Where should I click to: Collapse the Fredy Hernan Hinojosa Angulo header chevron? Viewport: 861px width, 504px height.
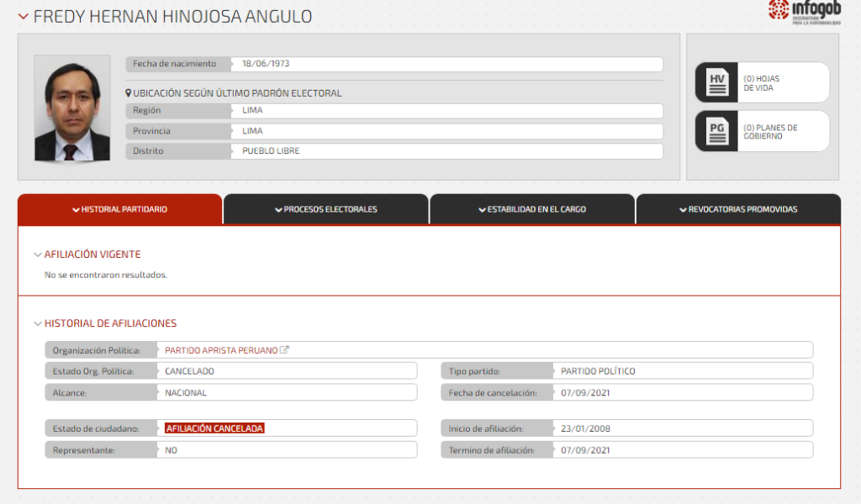[x=23, y=17]
